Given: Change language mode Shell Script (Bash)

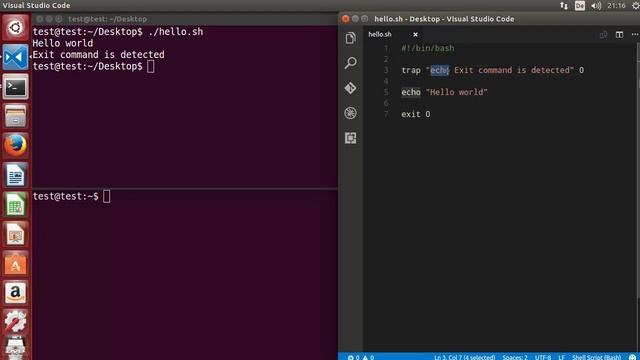Looking at the screenshot, I should [596, 357].
